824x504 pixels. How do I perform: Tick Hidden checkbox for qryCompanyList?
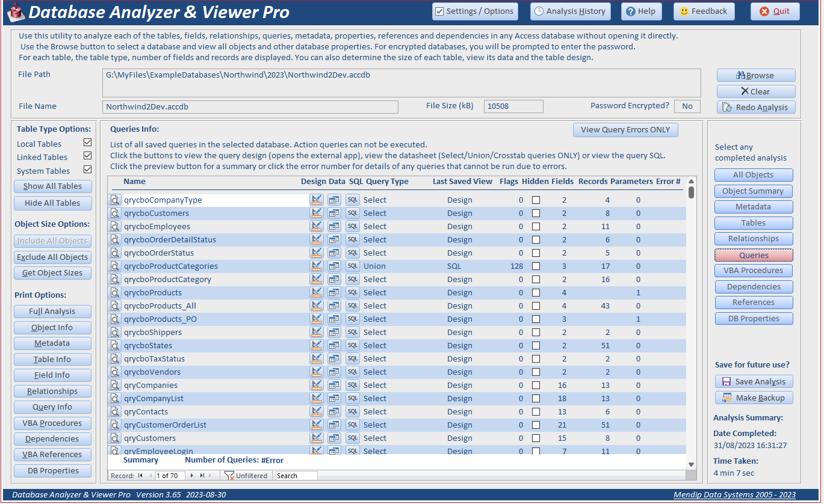536,399
